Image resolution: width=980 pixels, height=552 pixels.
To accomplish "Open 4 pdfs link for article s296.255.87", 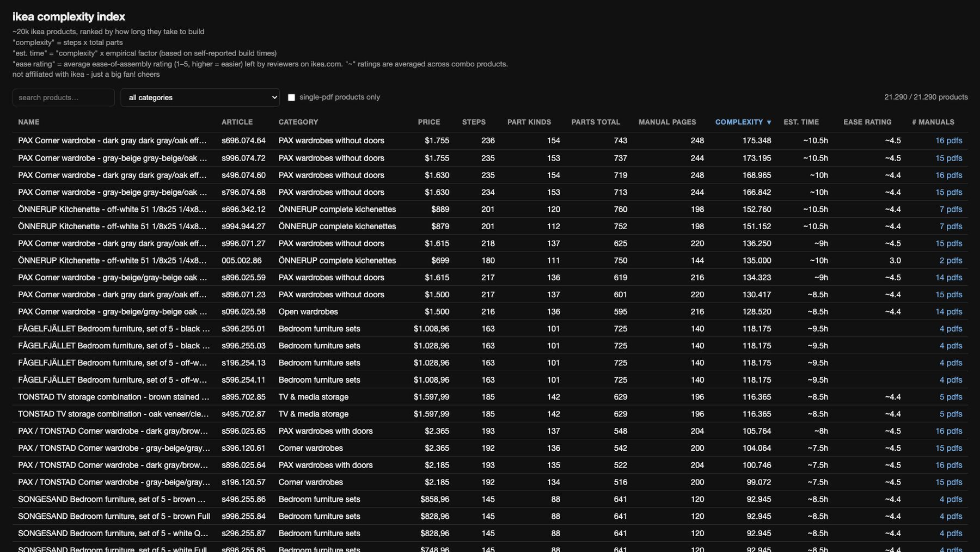I will [x=951, y=533].
